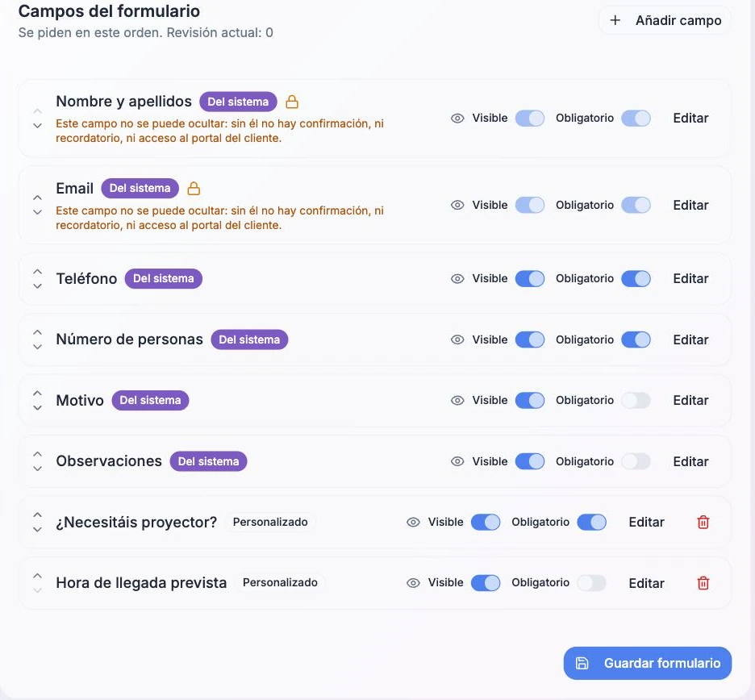This screenshot has width=755, height=700.
Task: Toggle Obligatorio switch for Número de personas
Action: click(636, 340)
